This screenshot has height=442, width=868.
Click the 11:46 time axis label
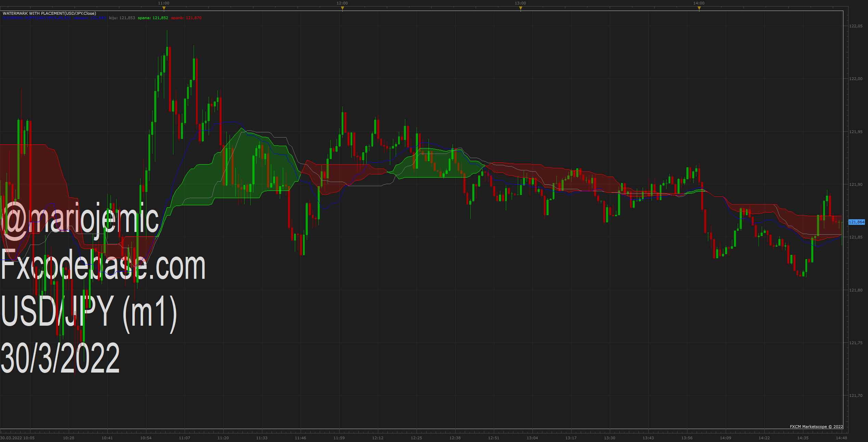coord(301,438)
